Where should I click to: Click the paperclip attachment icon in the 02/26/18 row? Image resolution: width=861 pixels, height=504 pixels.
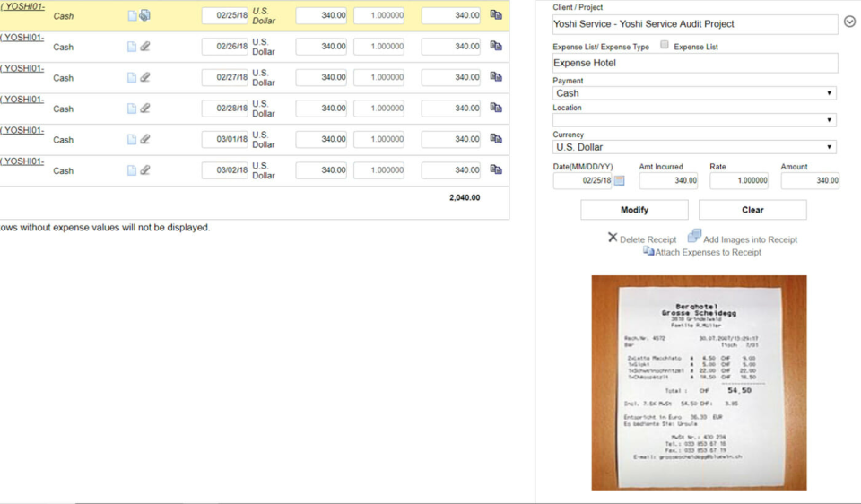[145, 46]
